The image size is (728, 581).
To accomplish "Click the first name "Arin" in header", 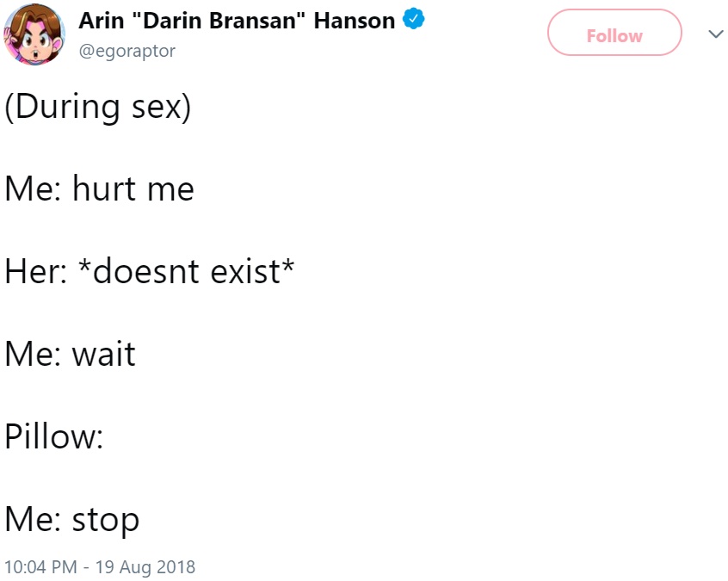I will pos(102,21).
